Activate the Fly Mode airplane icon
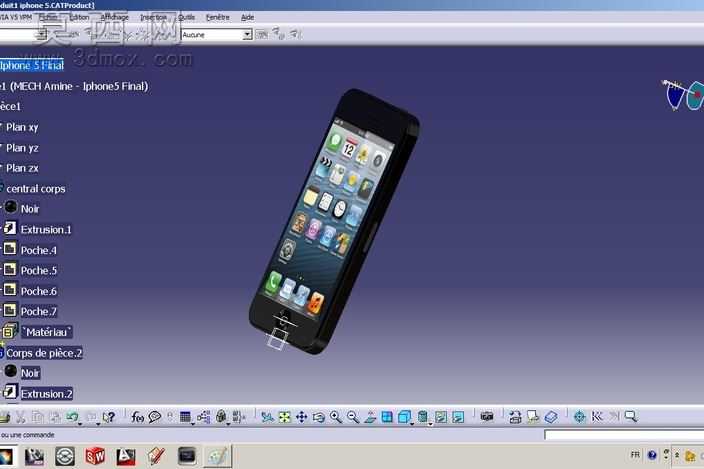The width and height of the screenshot is (704, 469). tap(267, 417)
